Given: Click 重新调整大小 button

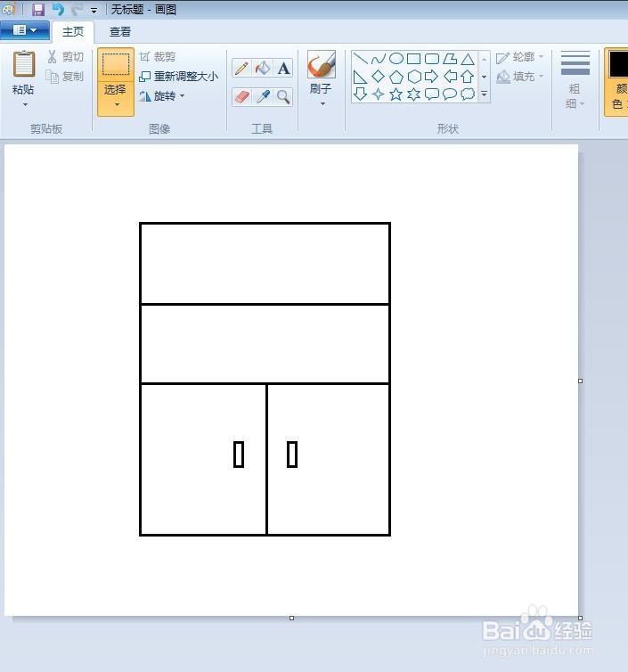Looking at the screenshot, I should 179,77.
